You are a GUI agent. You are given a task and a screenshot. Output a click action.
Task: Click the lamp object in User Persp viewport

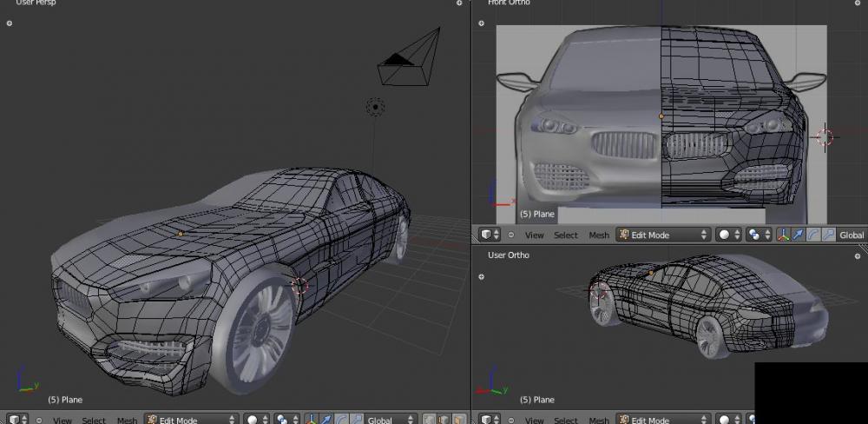click(375, 107)
